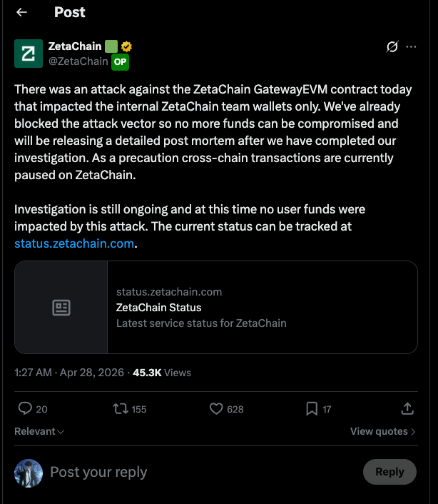Like the post with the heart
Screen dimensions: 438x504
click(217, 408)
